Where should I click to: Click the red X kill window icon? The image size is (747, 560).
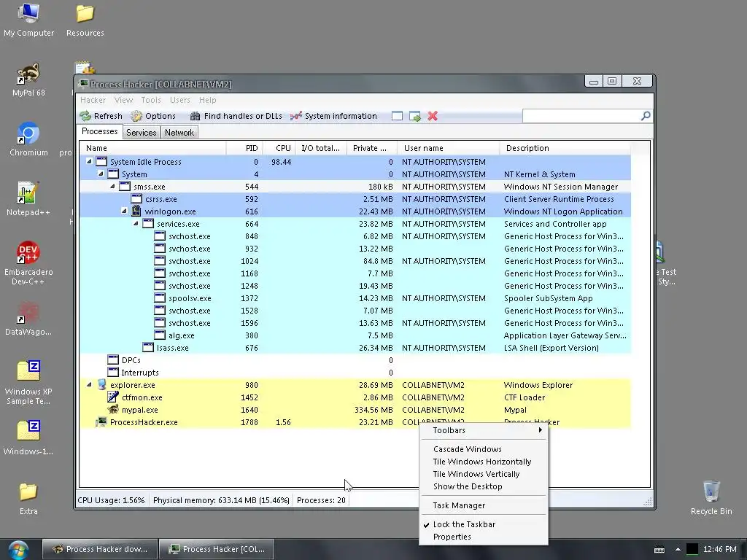pos(433,116)
